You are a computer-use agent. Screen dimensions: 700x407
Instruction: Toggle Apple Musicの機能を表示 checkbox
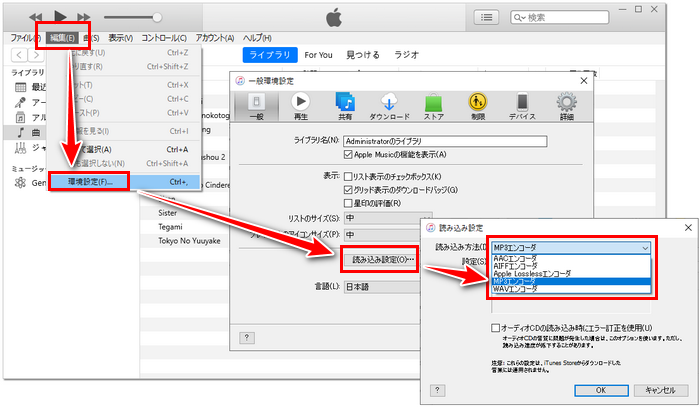pyautogui.click(x=348, y=154)
